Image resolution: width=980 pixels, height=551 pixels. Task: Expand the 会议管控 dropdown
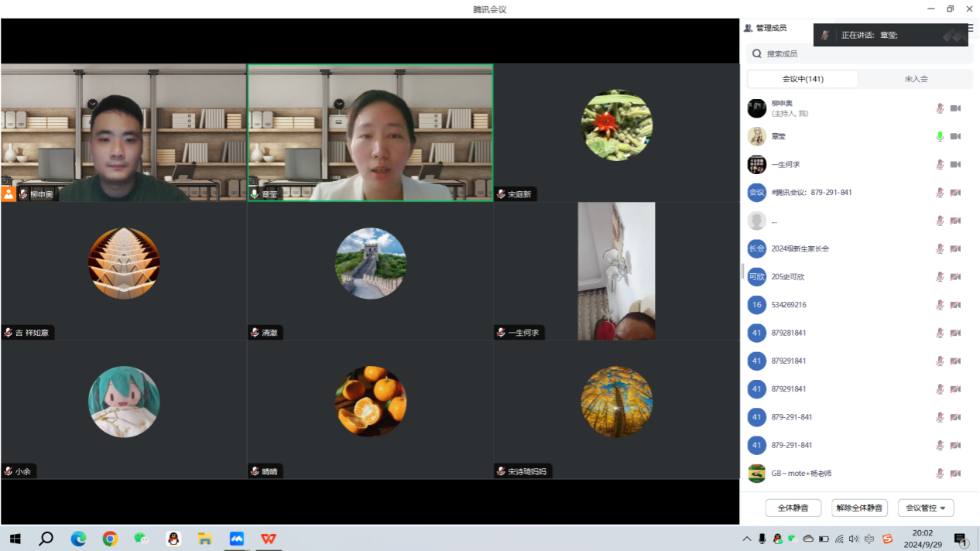pyautogui.click(x=926, y=508)
